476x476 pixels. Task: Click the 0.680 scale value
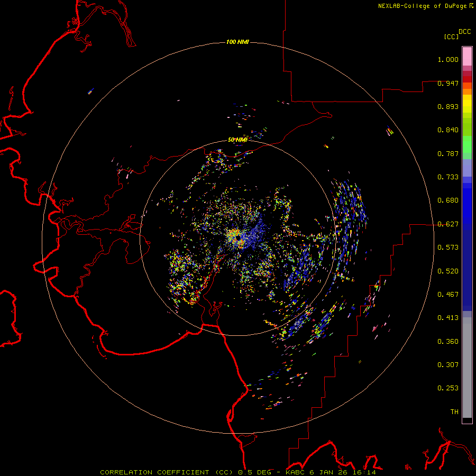click(448, 200)
